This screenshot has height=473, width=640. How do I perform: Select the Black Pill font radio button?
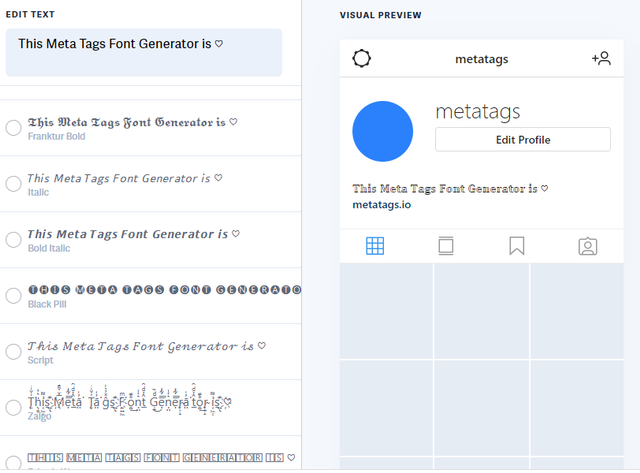[13, 296]
